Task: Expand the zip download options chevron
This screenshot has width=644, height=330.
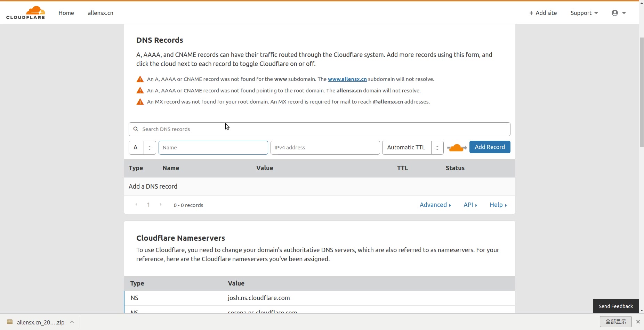Action: [x=72, y=322]
